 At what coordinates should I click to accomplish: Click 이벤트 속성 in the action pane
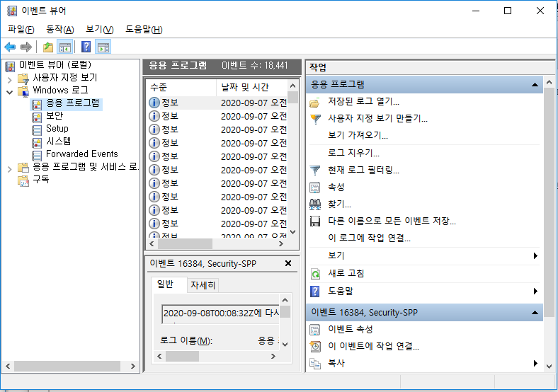click(x=350, y=329)
